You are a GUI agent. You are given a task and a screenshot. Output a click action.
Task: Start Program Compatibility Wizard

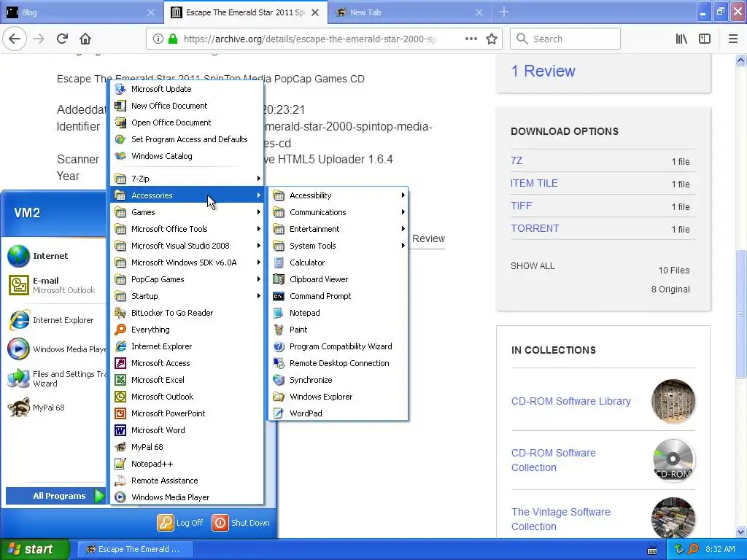[338, 346]
